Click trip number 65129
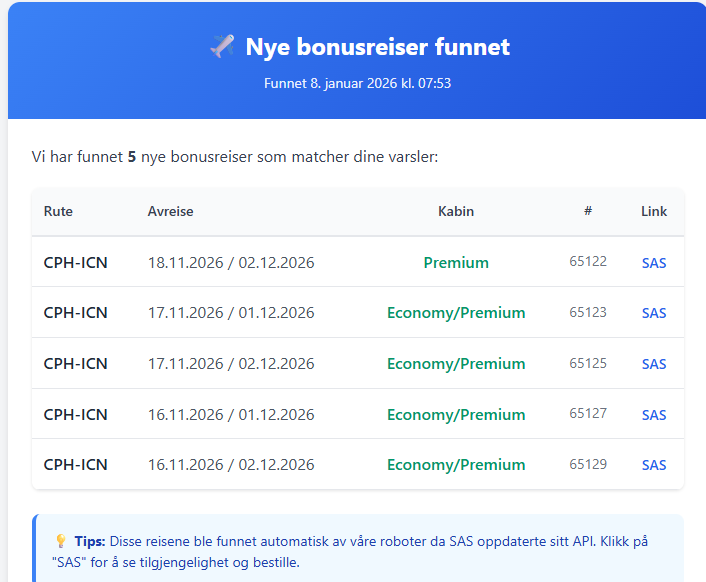Screen dimensions: 706x582 point(588,464)
